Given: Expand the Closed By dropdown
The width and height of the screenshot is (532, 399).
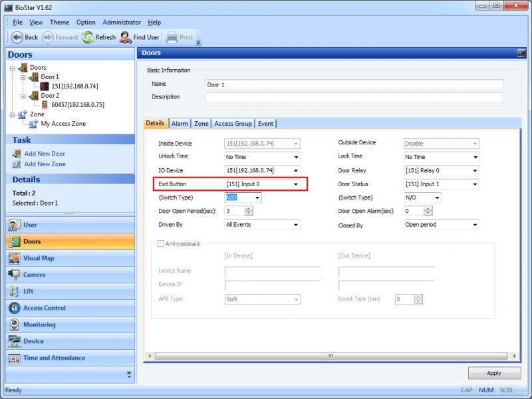Looking at the screenshot, I should point(475,225).
